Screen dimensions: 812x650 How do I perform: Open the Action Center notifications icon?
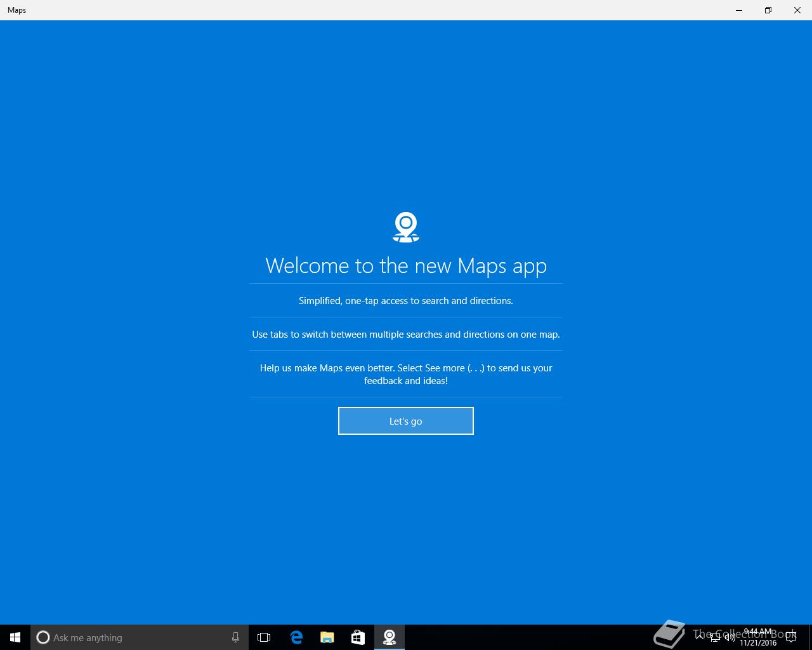(x=791, y=637)
